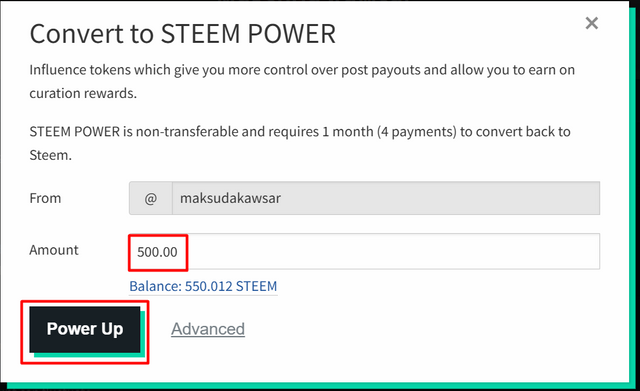
Task: Click the Amount label
Action: [54, 250]
